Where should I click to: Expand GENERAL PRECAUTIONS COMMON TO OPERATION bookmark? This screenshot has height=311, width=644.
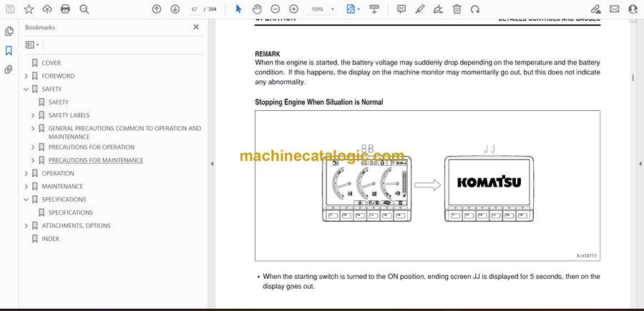pyautogui.click(x=33, y=129)
